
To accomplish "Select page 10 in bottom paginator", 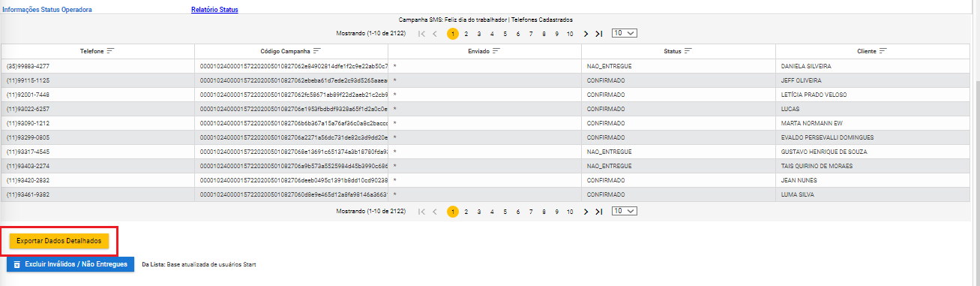I will (570, 212).
